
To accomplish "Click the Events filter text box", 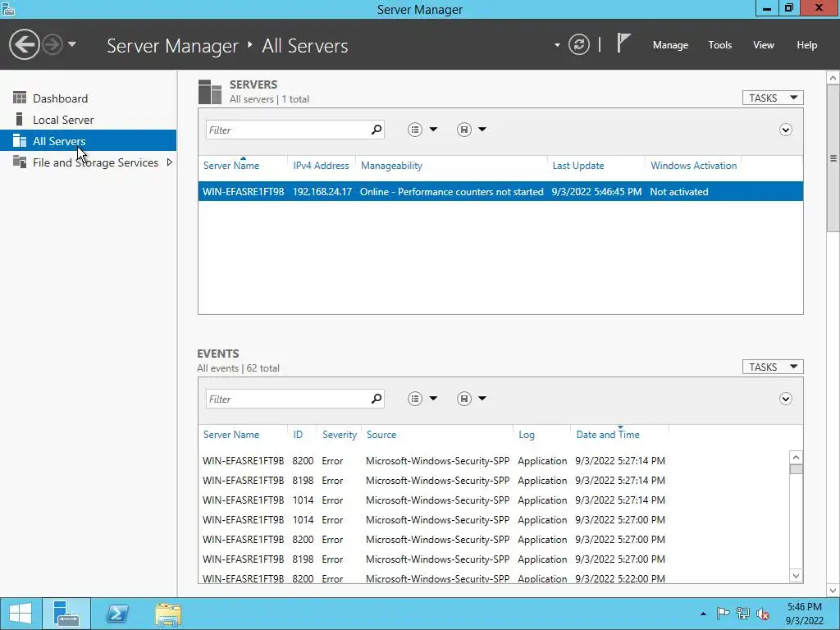I will (288, 399).
